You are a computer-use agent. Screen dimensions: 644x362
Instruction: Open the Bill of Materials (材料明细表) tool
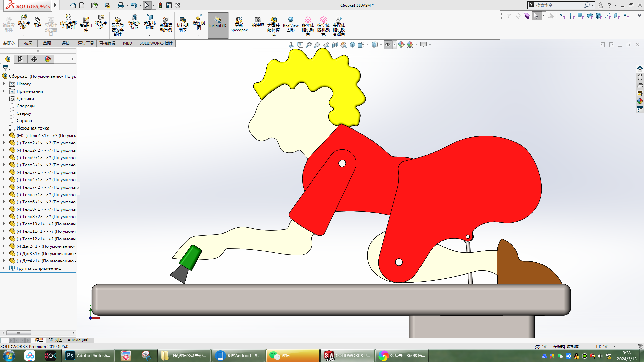tap(182, 24)
